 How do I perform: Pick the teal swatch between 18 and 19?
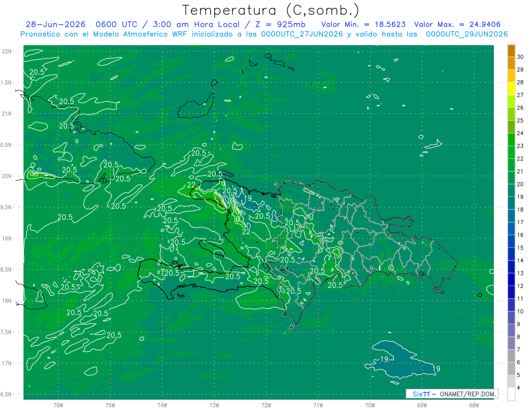pyautogui.click(x=511, y=204)
